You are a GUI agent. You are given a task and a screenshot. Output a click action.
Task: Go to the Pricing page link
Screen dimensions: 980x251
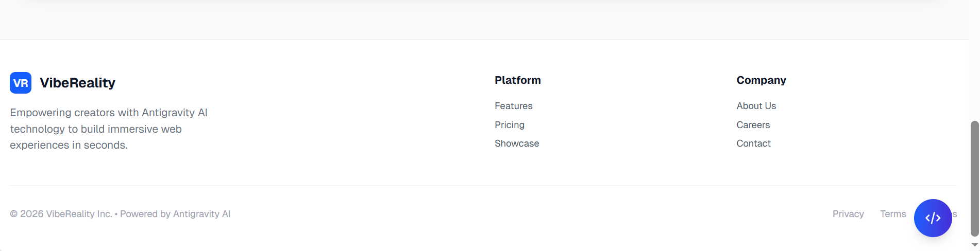coord(509,125)
